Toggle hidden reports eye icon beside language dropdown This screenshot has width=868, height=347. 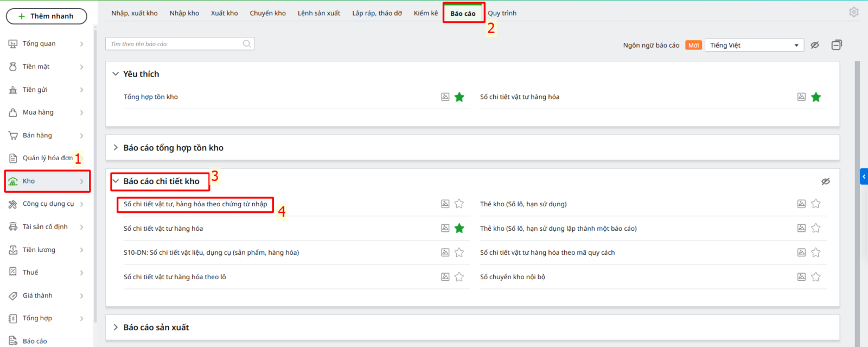[x=815, y=45]
